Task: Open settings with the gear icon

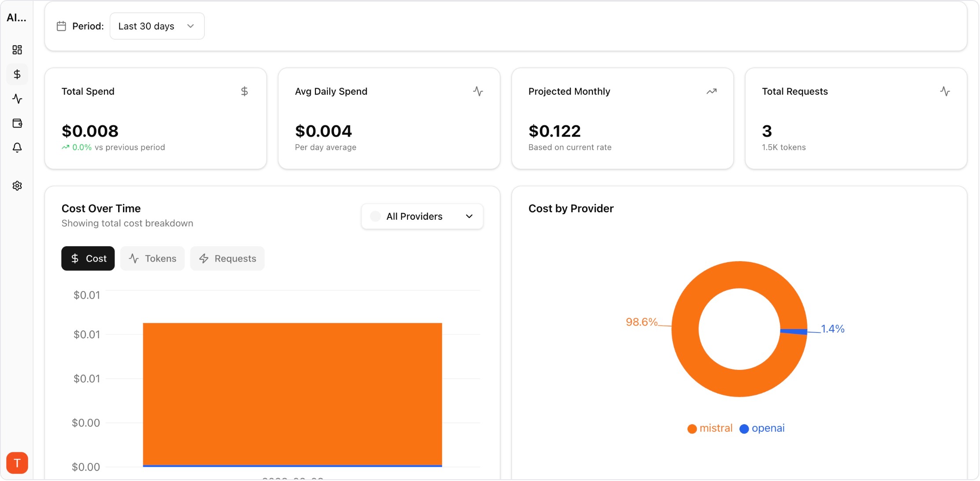Action: (x=17, y=185)
